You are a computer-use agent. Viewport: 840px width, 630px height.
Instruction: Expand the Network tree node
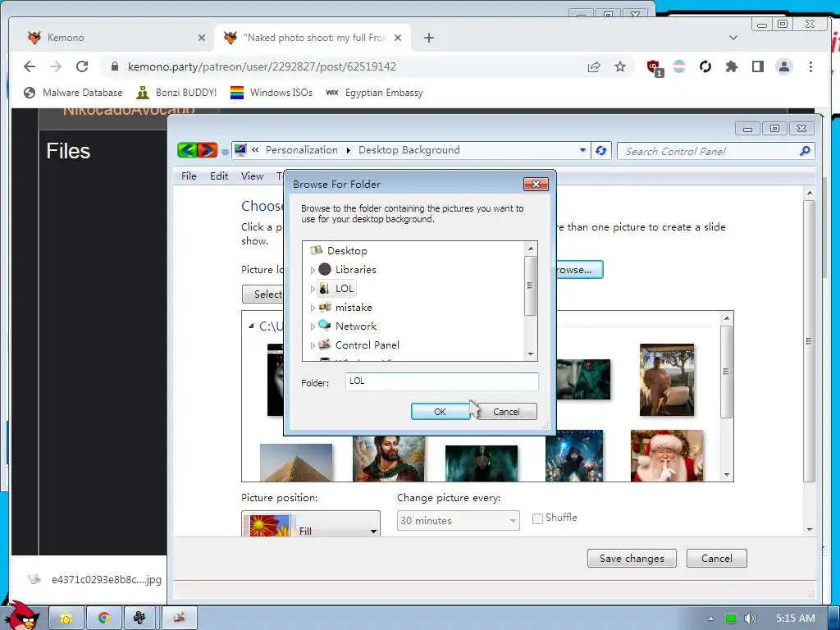pyautogui.click(x=313, y=326)
